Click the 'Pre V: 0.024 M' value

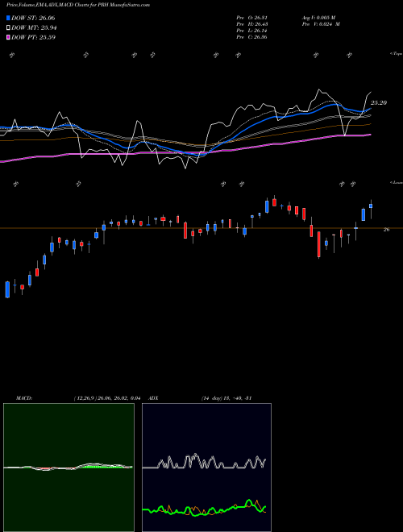(x=321, y=24)
